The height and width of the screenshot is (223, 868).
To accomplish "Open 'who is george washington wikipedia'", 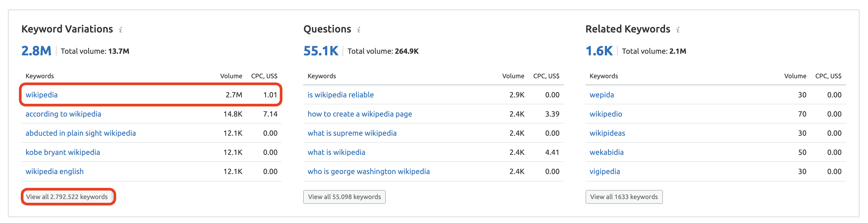I will coord(368,172).
